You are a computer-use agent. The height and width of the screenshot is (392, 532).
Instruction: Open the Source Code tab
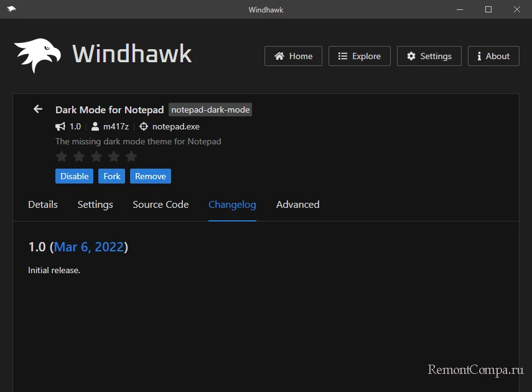pyautogui.click(x=161, y=204)
